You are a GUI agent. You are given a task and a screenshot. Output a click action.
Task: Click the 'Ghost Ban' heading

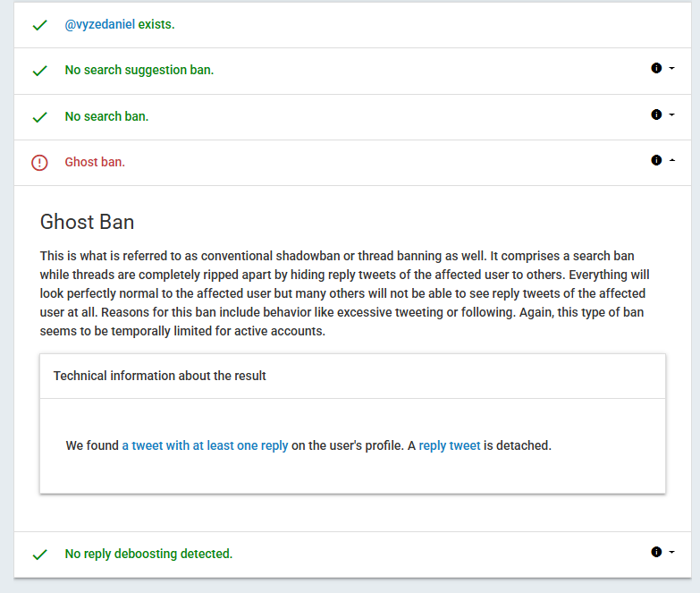tap(87, 222)
